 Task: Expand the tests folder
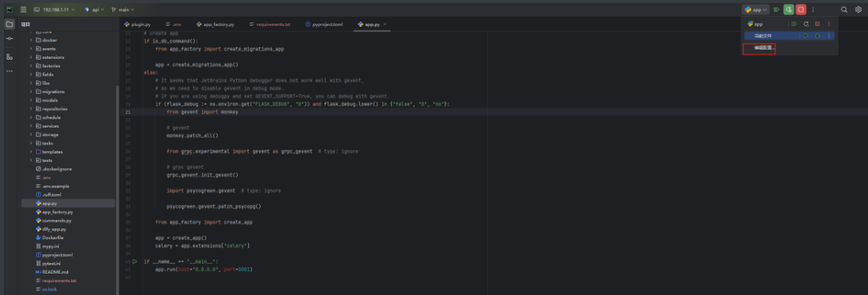click(31, 160)
